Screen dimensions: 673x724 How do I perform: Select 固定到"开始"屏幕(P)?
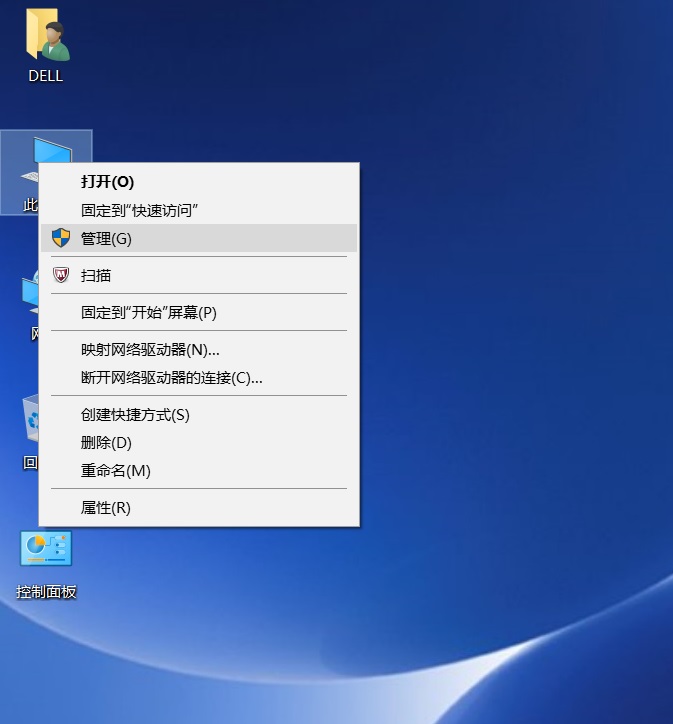[x=199, y=313]
